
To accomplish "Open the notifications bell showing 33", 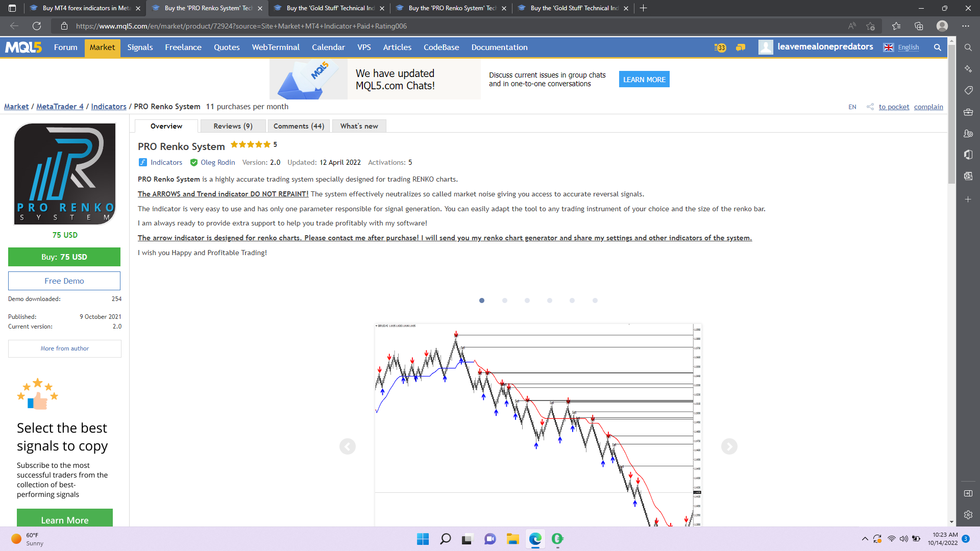I will click(720, 47).
